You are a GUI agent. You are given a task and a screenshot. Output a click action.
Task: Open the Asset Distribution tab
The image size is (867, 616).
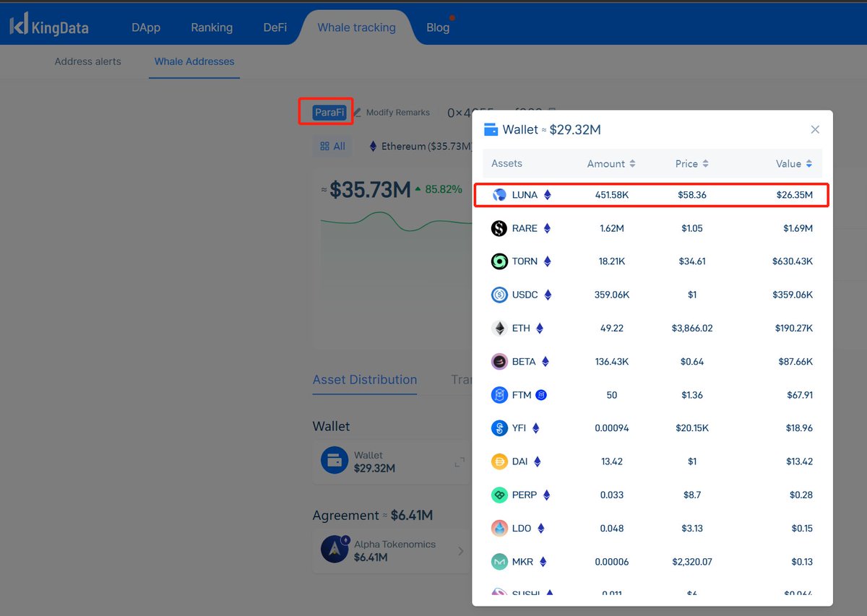coord(365,379)
